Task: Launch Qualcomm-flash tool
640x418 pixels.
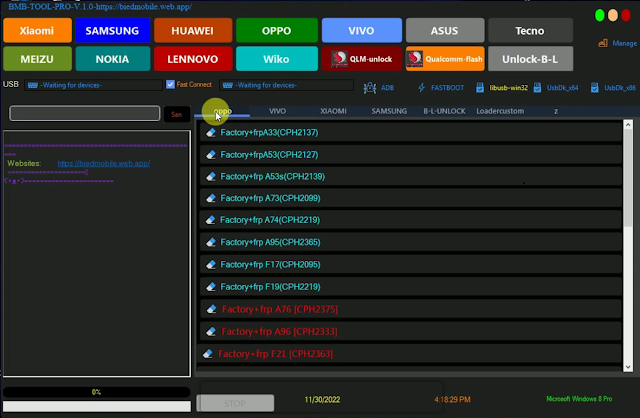Action: click(445, 59)
